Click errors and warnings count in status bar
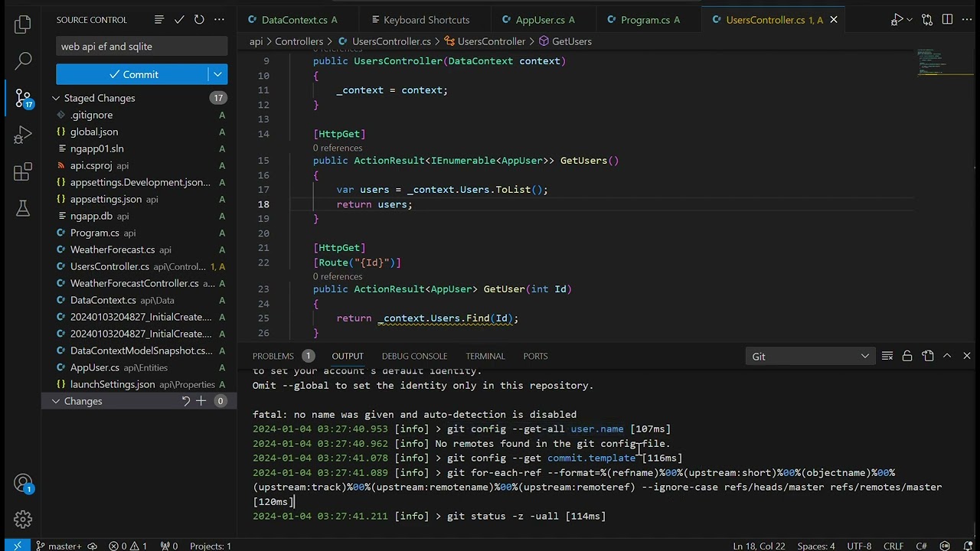 click(x=128, y=546)
